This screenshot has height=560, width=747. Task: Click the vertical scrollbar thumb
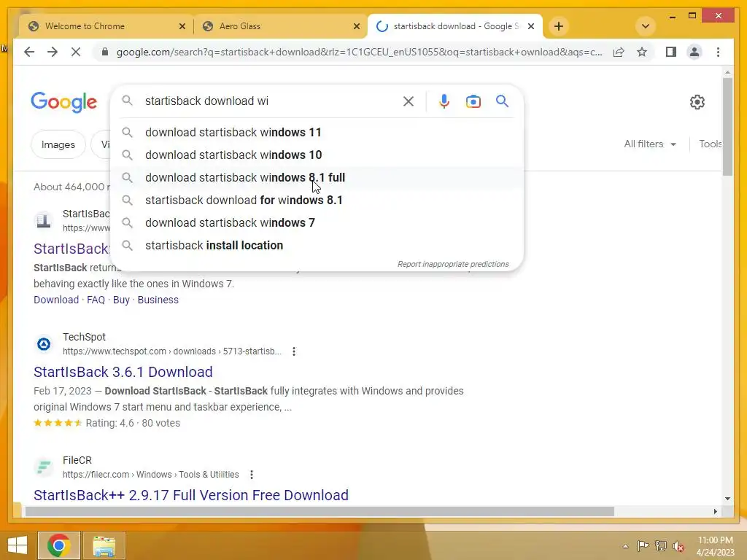click(727, 127)
